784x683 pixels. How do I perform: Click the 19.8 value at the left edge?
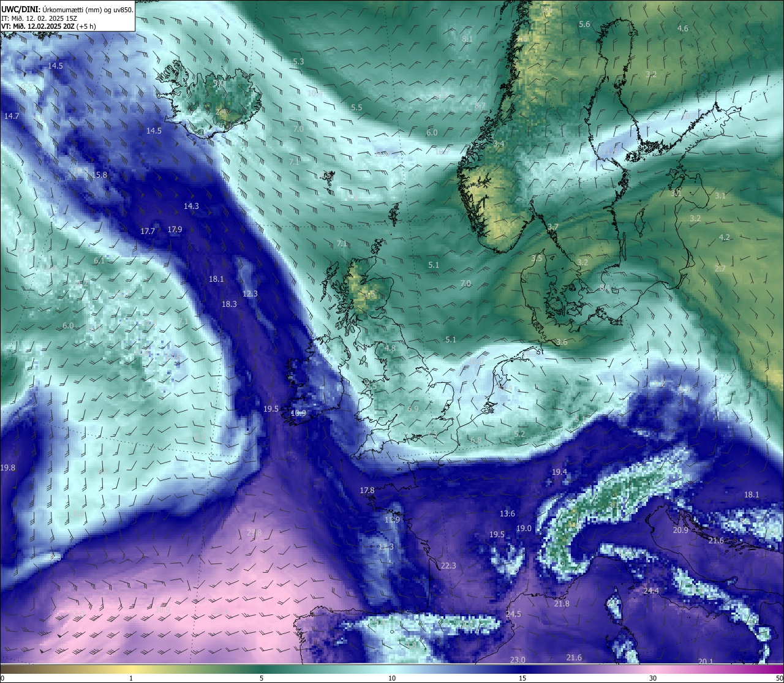(x=8, y=467)
